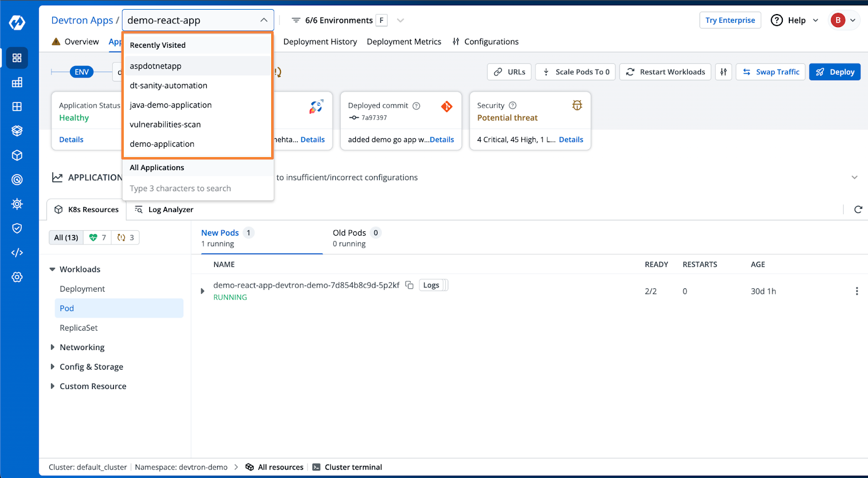
Task: Select aspdotnetapp from recently visited
Action: [x=197, y=66]
